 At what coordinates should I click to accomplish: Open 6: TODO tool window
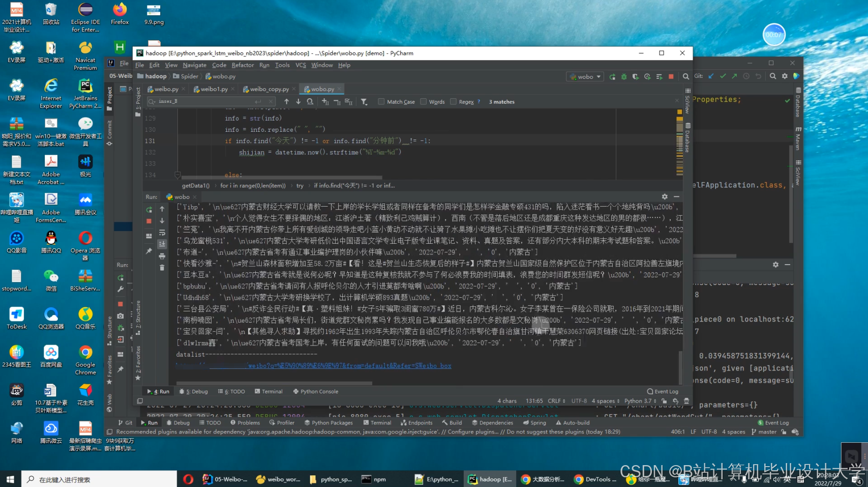point(231,391)
